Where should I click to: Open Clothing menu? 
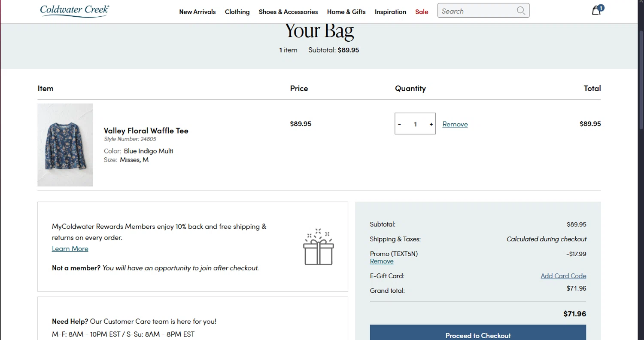237,12
